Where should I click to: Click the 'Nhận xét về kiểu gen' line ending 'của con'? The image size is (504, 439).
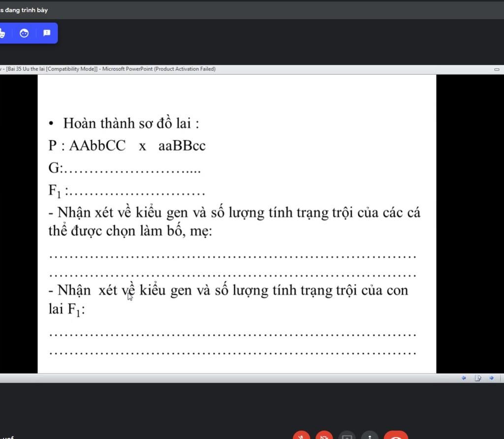pos(228,290)
